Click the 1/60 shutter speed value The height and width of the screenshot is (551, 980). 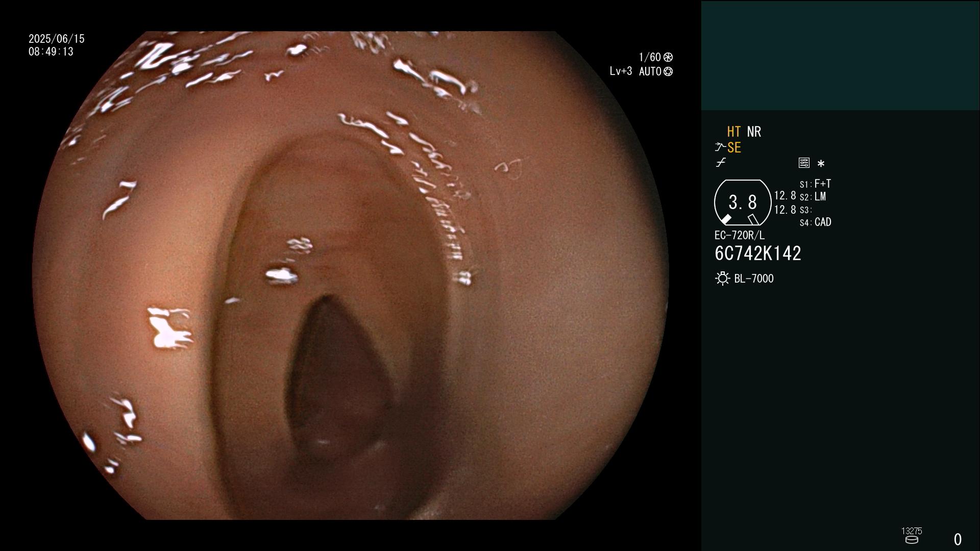pyautogui.click(x=650, y=57)
